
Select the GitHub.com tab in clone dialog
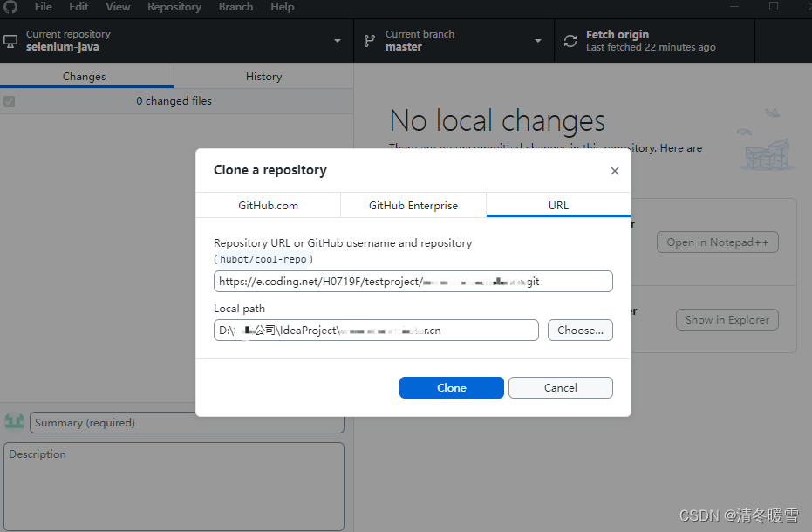pos(269,206)
